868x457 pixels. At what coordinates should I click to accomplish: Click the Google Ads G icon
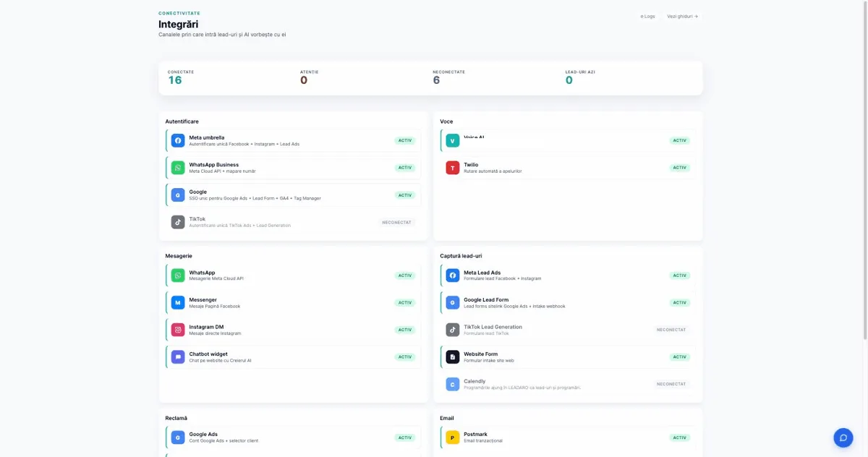coord(178,437)
